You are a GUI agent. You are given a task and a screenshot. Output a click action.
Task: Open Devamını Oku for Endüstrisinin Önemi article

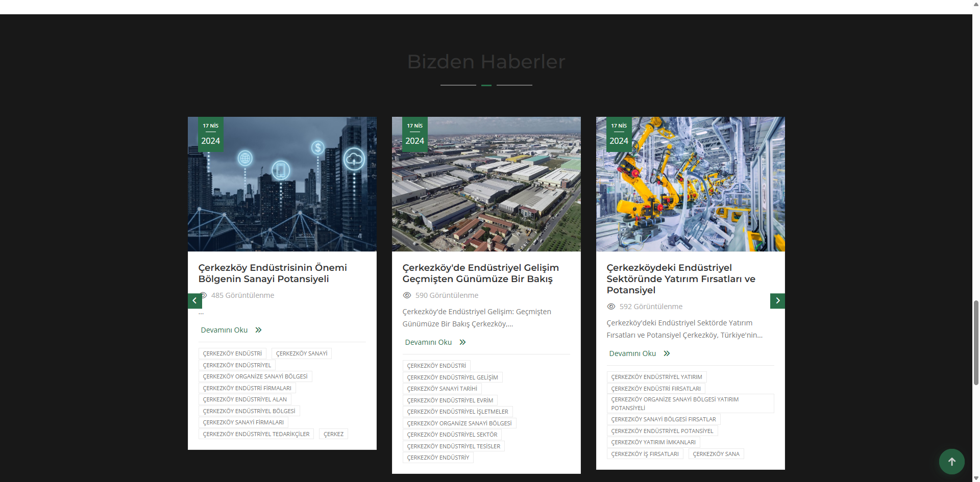pyautogui.click(x=224, y=330)
